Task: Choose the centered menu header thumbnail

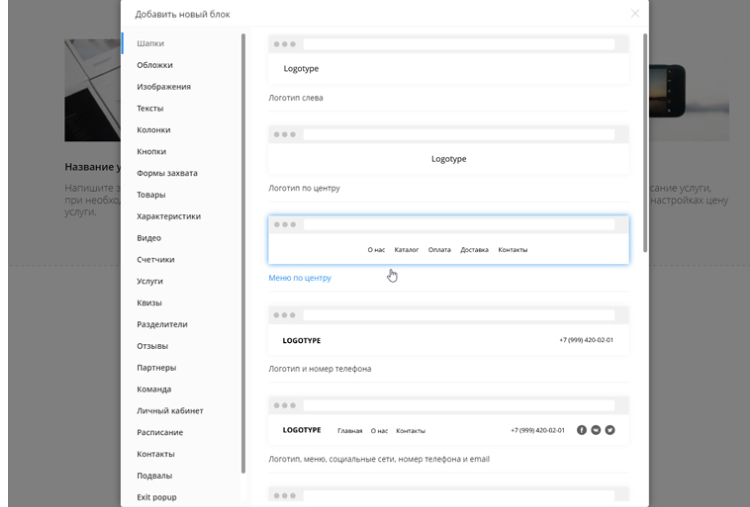Action: [x=448, y=240]
